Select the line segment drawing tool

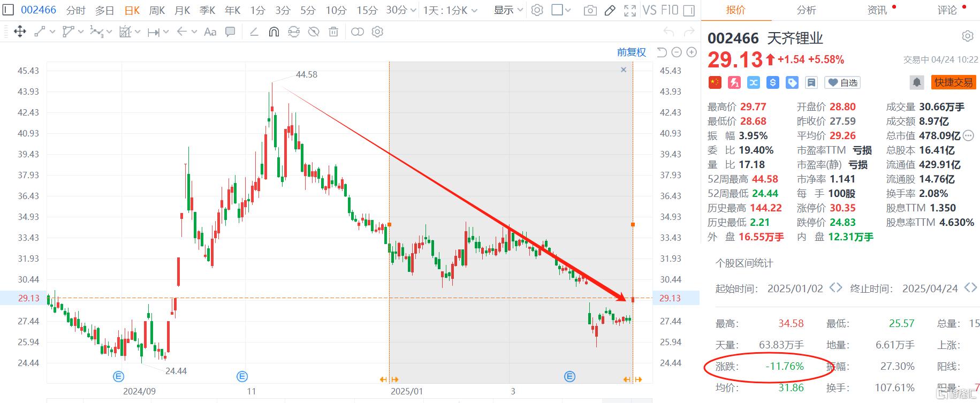[40, 32]
